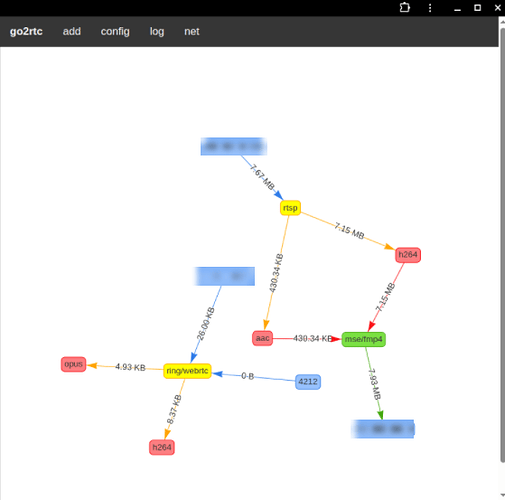
Task: Click the 0 B edge label
Action: click(x=248, y=376)
